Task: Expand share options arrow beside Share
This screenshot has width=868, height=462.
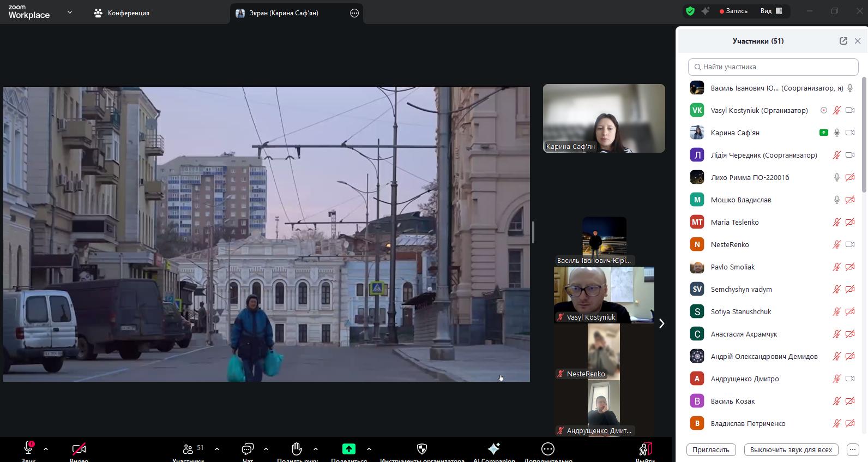Action: [x=369, y=449]
